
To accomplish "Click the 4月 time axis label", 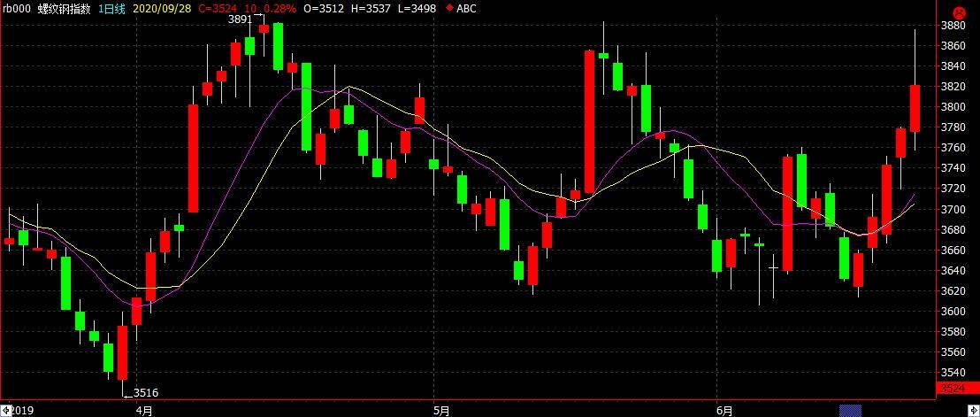I will (x=144, y=411).
